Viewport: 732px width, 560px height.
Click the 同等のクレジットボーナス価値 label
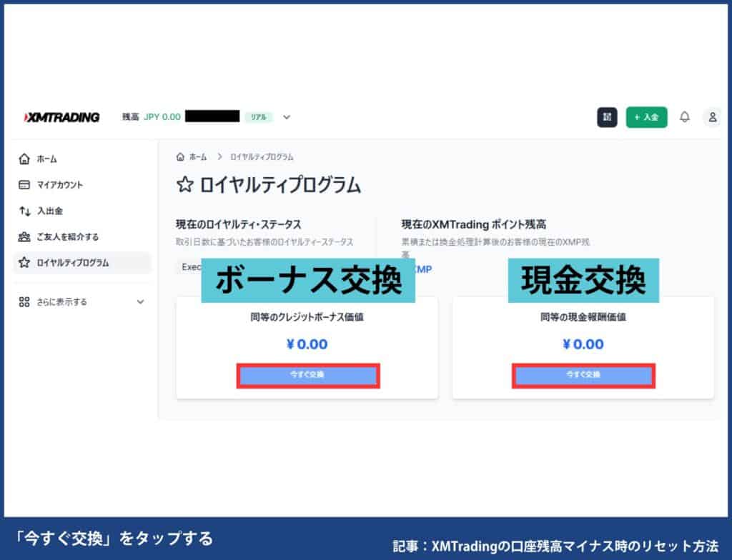307,317
